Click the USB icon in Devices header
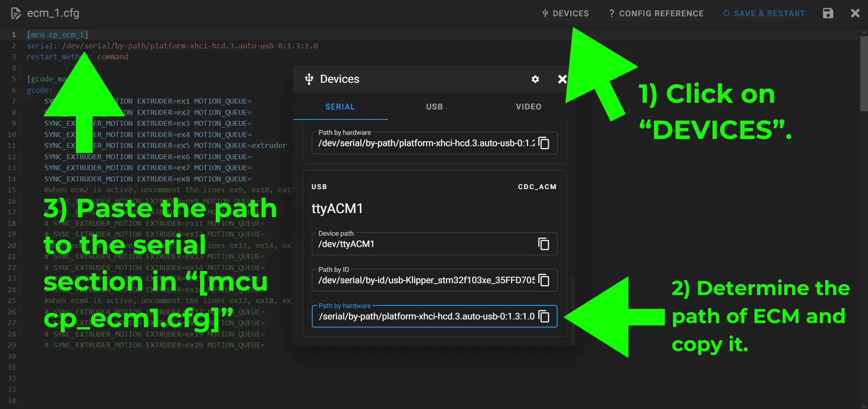 (309, 79)
